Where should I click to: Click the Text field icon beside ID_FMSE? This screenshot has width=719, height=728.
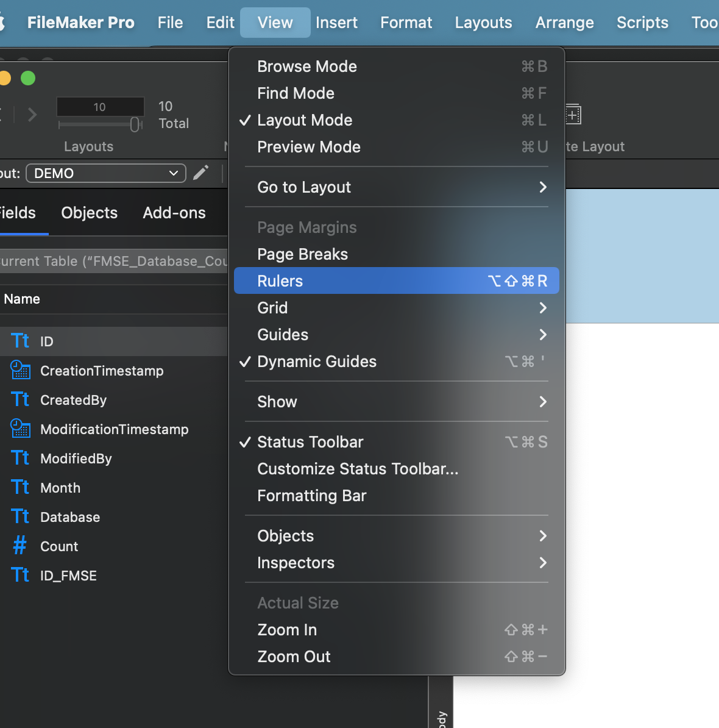coord(20,575)
